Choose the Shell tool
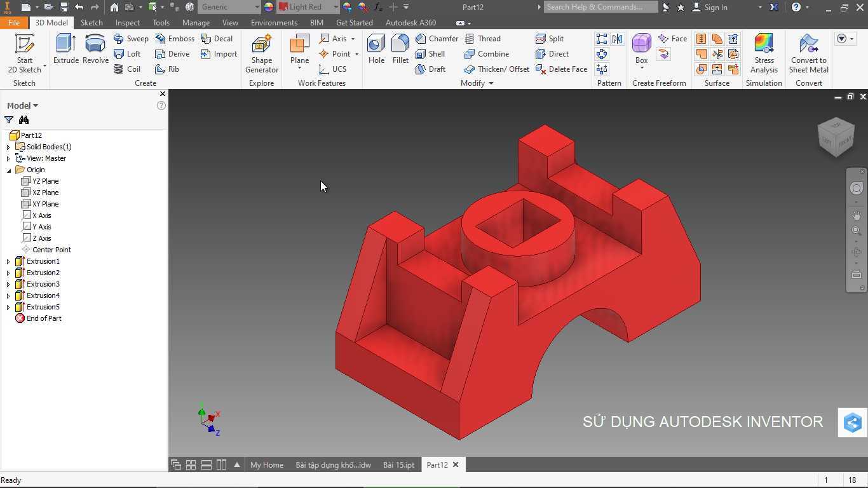This screenshot has width=868, height=488. click(x=430, y=54)
